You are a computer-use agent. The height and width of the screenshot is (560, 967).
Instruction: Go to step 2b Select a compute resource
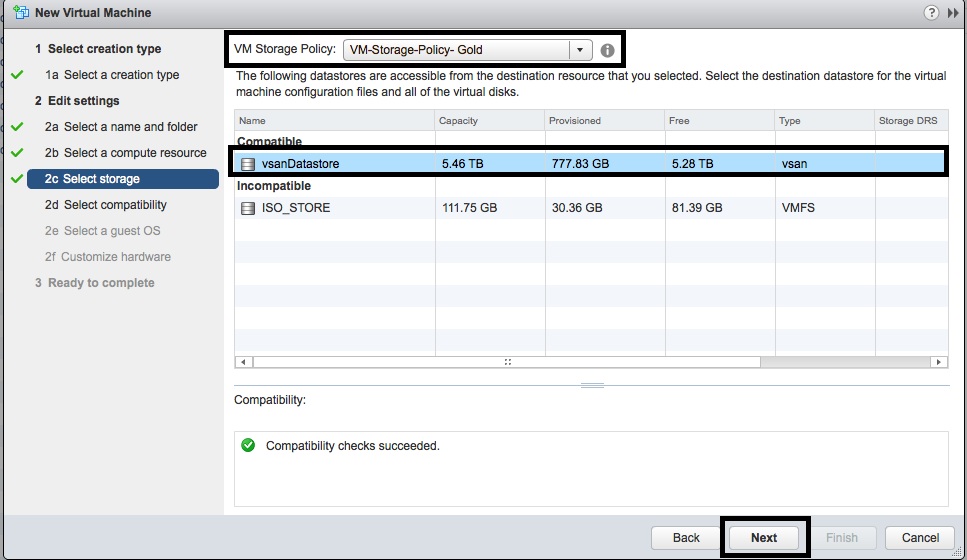tap(135, 153)
